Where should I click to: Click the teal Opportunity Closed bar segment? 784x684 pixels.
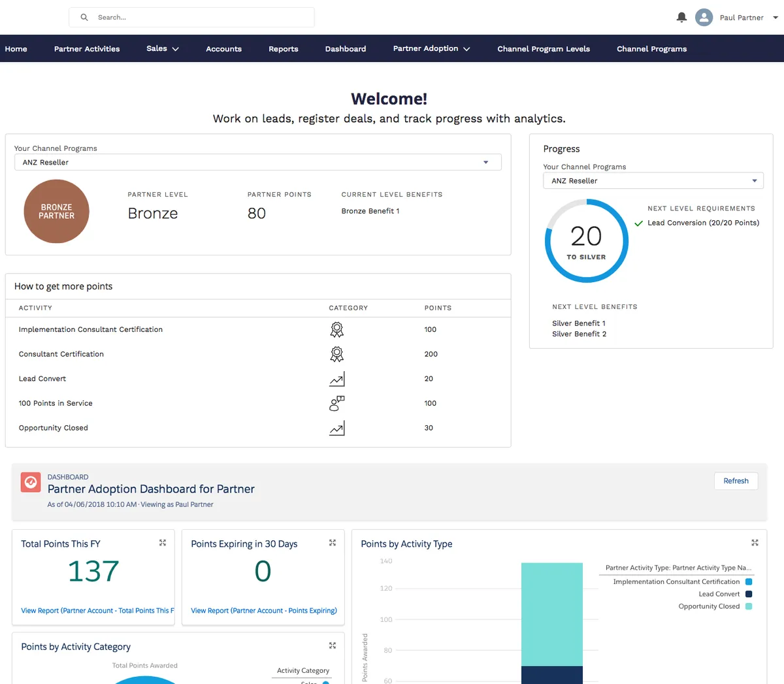click(552, 614)
